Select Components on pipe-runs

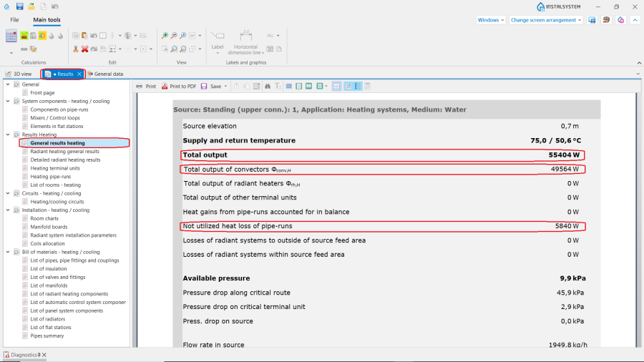[x=59, y=109]
